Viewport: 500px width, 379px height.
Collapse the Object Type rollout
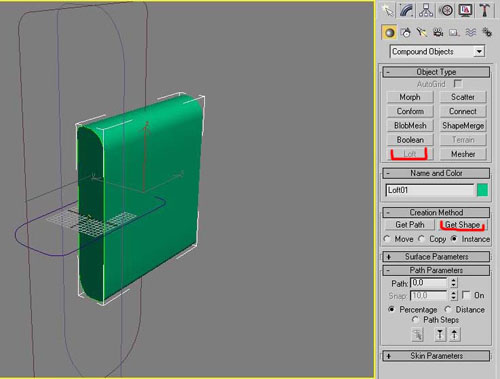tap(436, 72)
